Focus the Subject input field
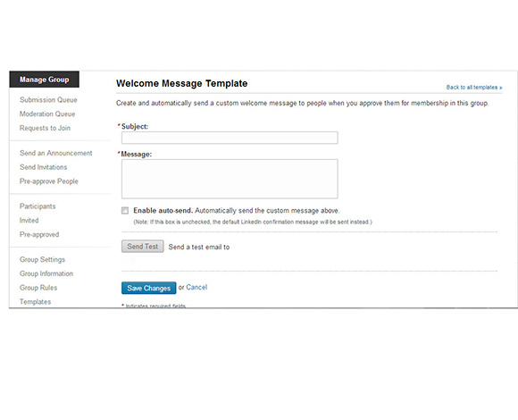The image size is (518, 420). coord(230,138)
